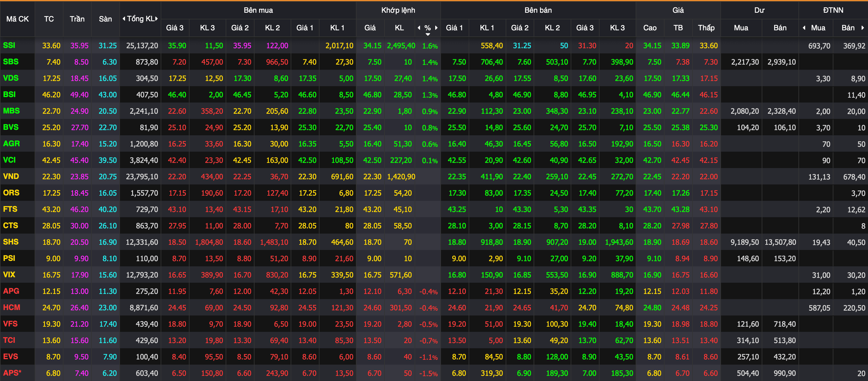The image size is (868, 381).
Task: Open the PSI stock symbol
Action: point(9,258)
